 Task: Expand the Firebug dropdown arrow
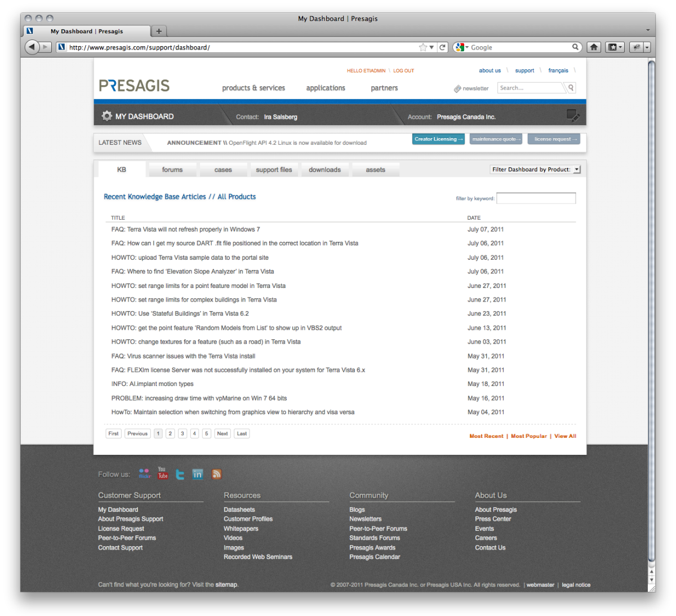click(647, 47)
